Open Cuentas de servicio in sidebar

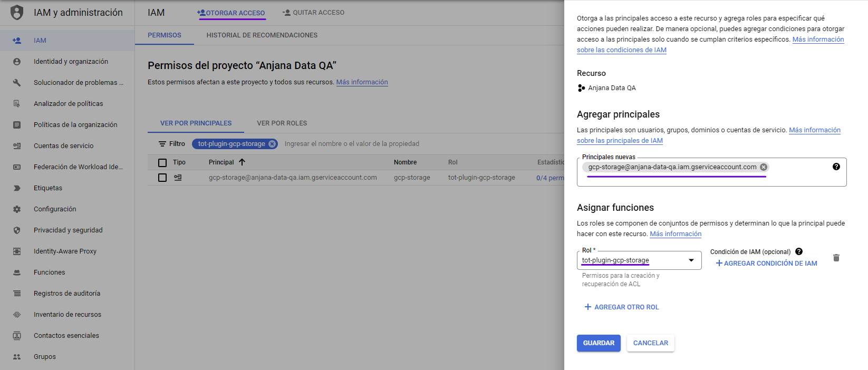click(63, 146)
